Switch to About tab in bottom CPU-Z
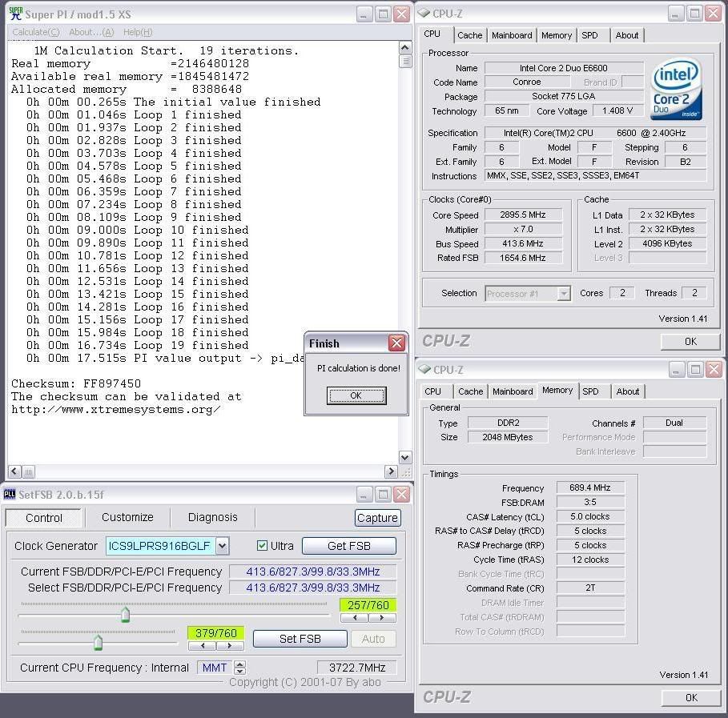This screenshot has height=718, width=728. click(x=628, y=391)
